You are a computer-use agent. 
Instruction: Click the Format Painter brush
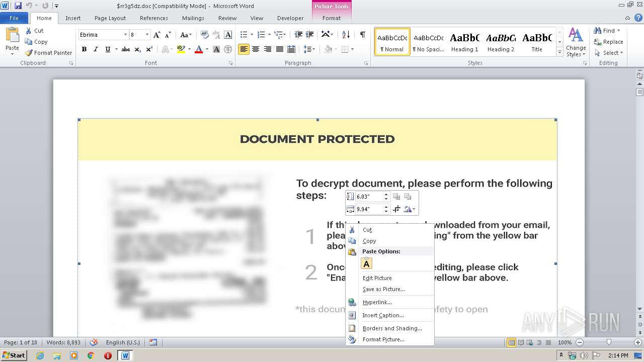tap(48, 53)
